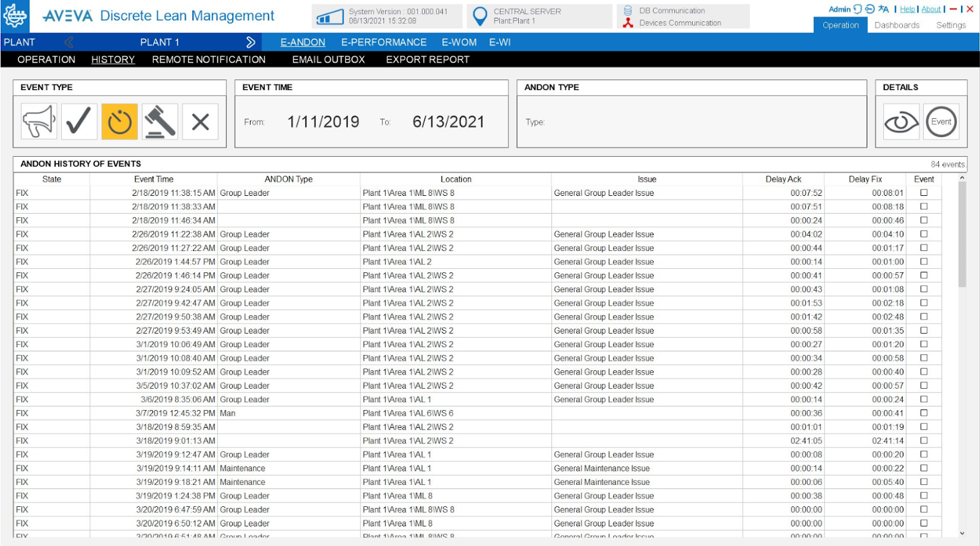This screenshot has width=980, height=546.
Task: Switch to the Dashboards tab
Action: point(897,25)
